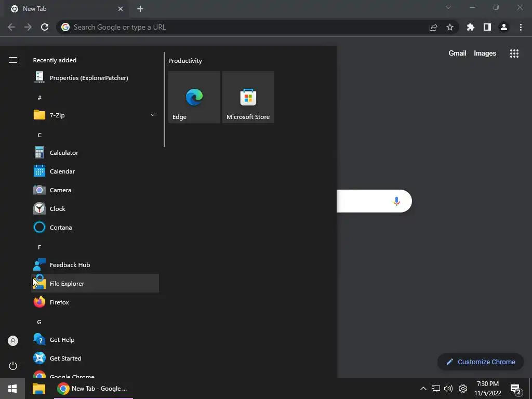Open Chrome tab search dropdown

click(448, 7)
